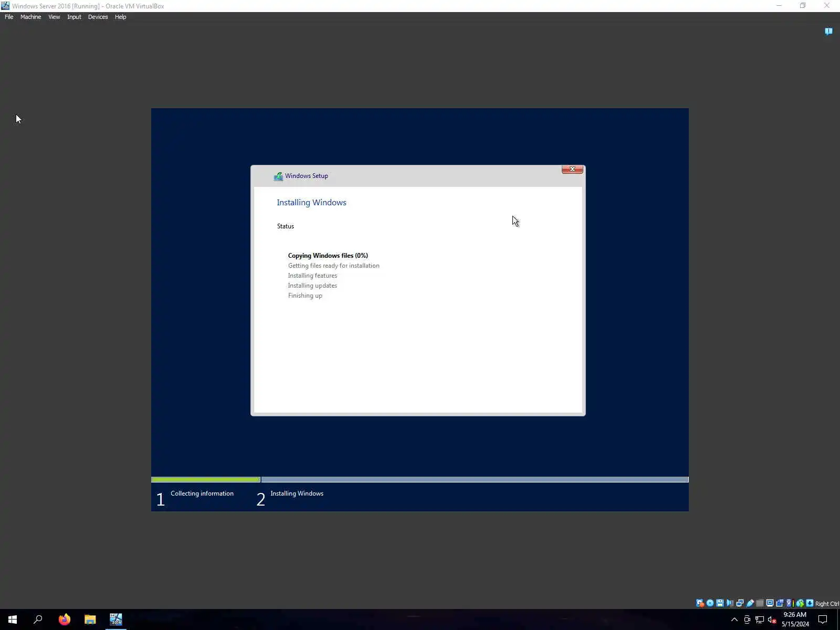The image size is (840, 630).
Task: Open the Machine menu
Action: [x=30, y=17]
